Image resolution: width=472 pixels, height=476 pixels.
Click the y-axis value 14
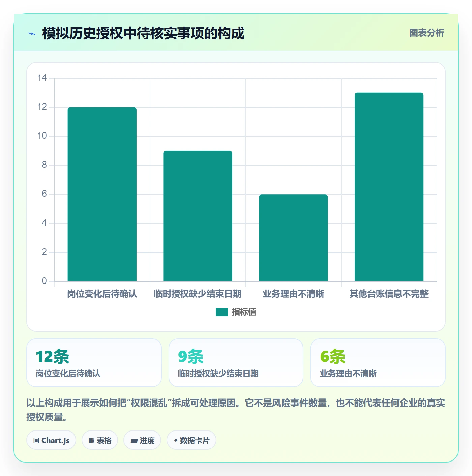click(42, 78)
